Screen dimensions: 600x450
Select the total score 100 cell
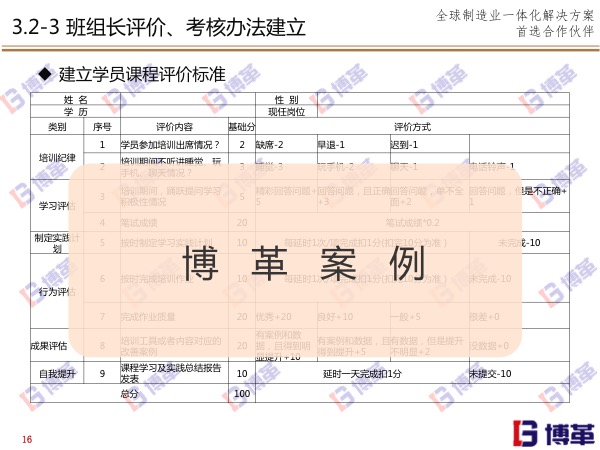241,393
